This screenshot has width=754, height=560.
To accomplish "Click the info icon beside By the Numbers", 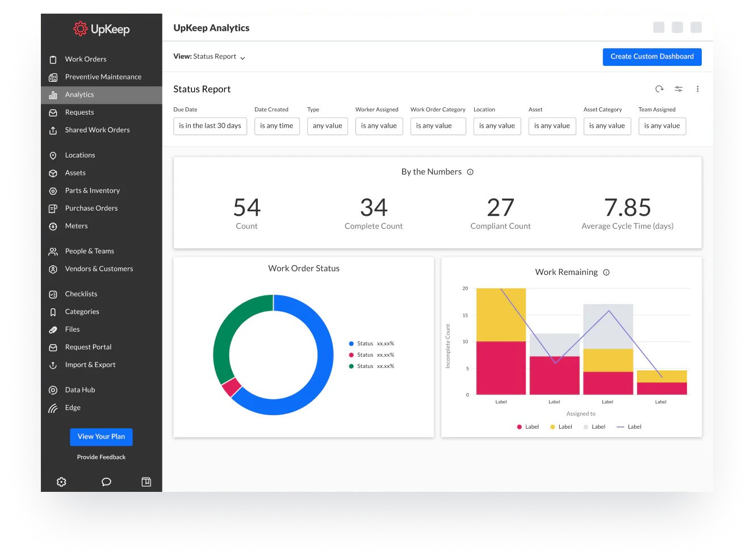I will coord(470,172).
